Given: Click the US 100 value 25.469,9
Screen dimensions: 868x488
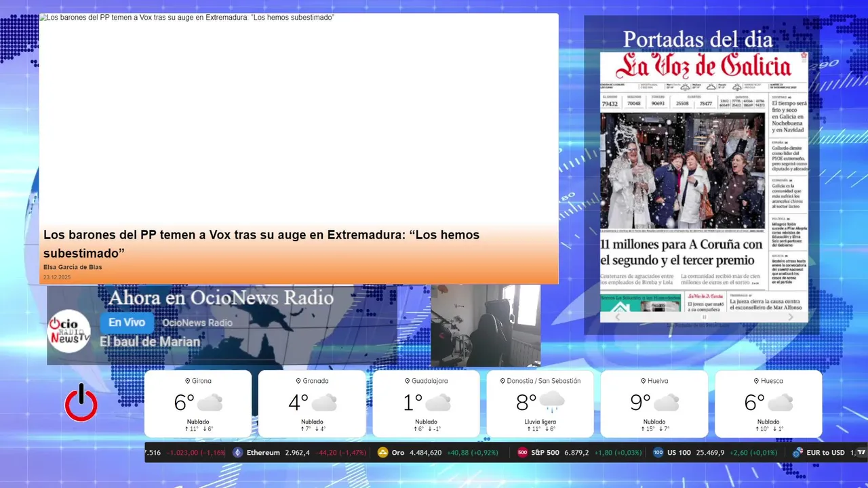Looking at the screenshot, I should [x=709, y=453].
